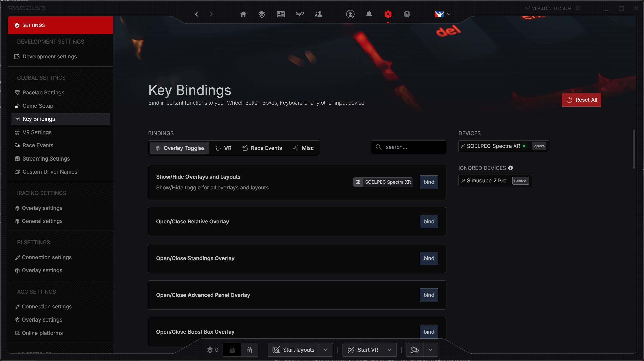Open the community people icon
This screenshot has height=361, width=644.
(318, 14)
